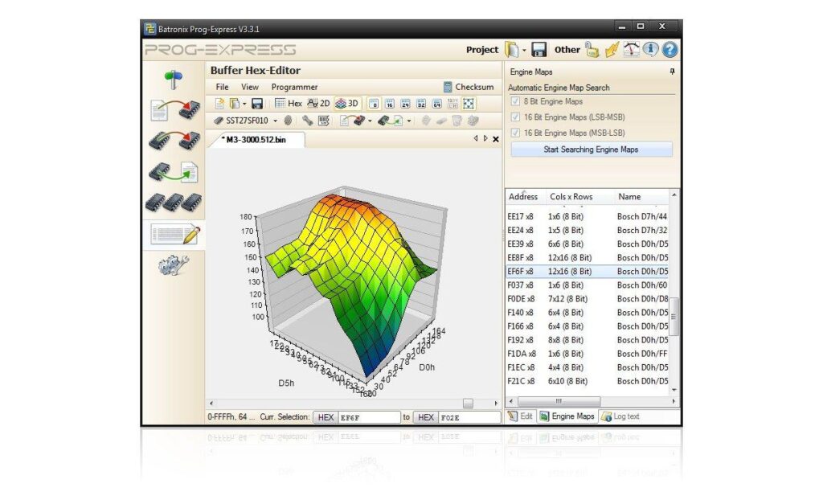Select 8-bit data width icon
The width and height of the screenshot is (823, 504).
point(374,104)
